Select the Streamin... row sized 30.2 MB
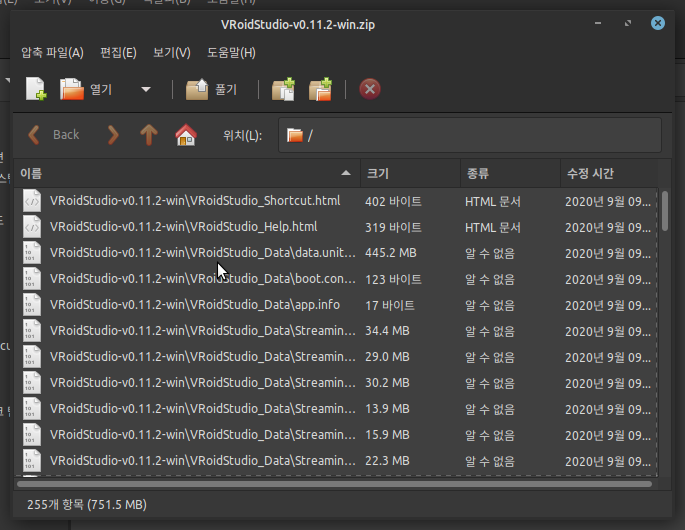The image size is (685, 530). pos(336,383)
